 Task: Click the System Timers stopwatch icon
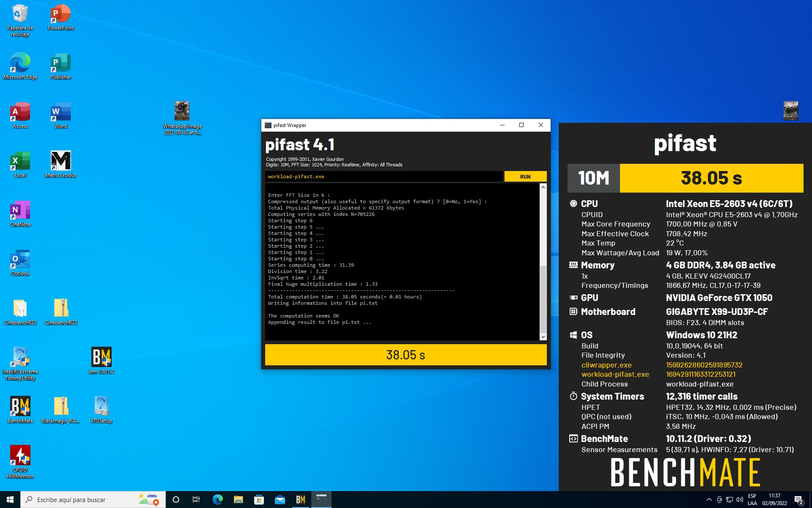pyautogui.click(x=573, y=396)
